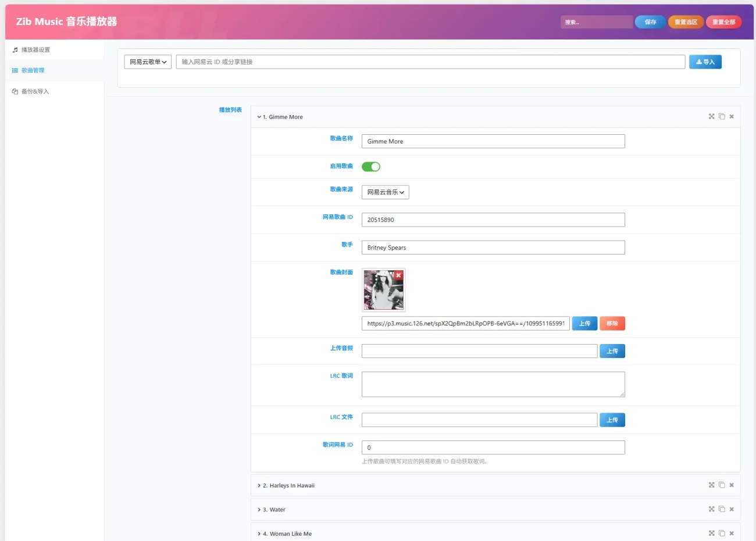Click the move icon on Water row

tap(711, 509)
